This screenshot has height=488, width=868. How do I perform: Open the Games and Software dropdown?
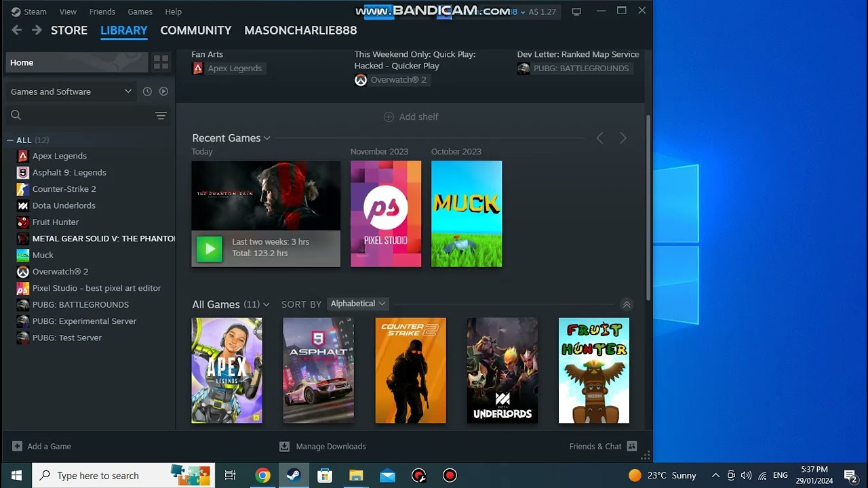click(71, 91)
